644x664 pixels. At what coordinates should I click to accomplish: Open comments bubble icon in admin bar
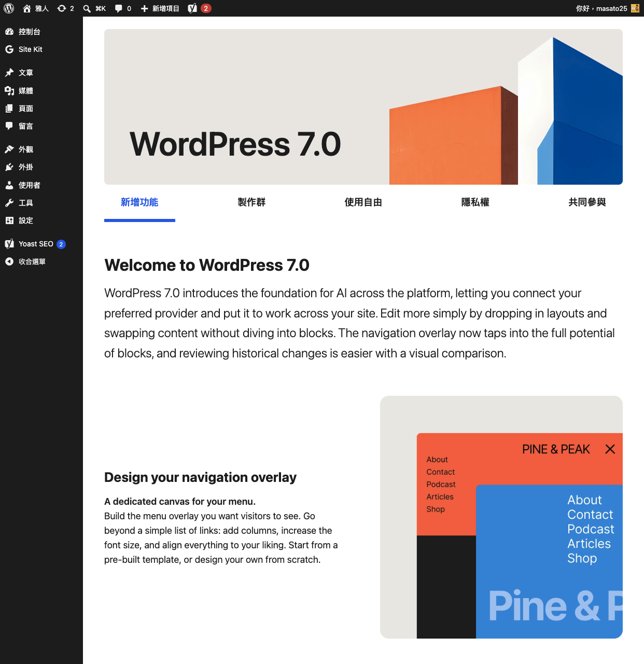119,8
